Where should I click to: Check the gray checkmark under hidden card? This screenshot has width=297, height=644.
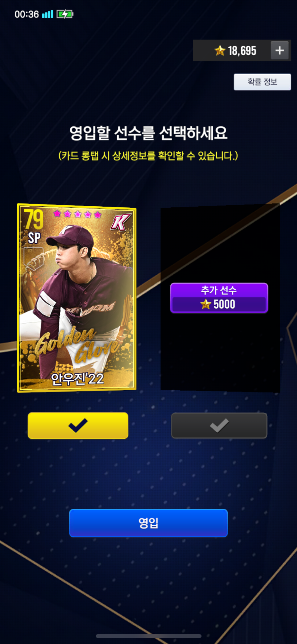tap(219, 425)
